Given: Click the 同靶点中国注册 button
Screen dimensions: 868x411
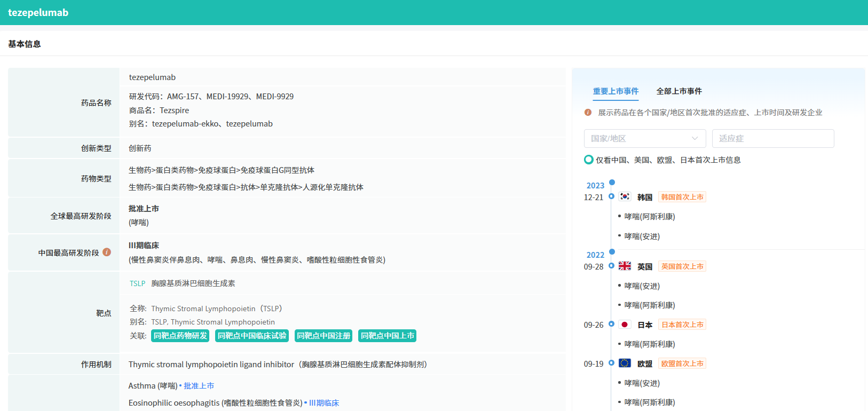Looking at the screenshot, I should pos(323,336).
